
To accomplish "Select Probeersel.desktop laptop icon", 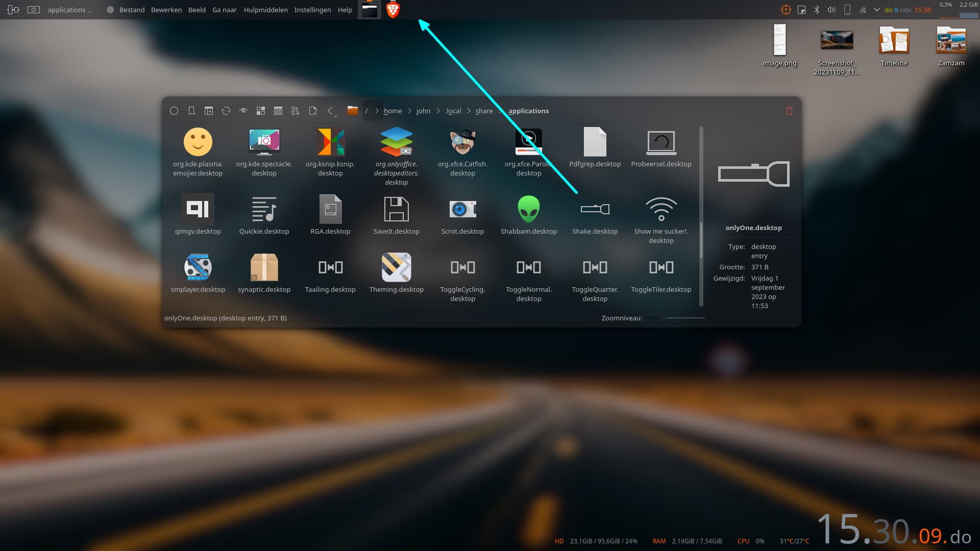I will coord(661,142).
